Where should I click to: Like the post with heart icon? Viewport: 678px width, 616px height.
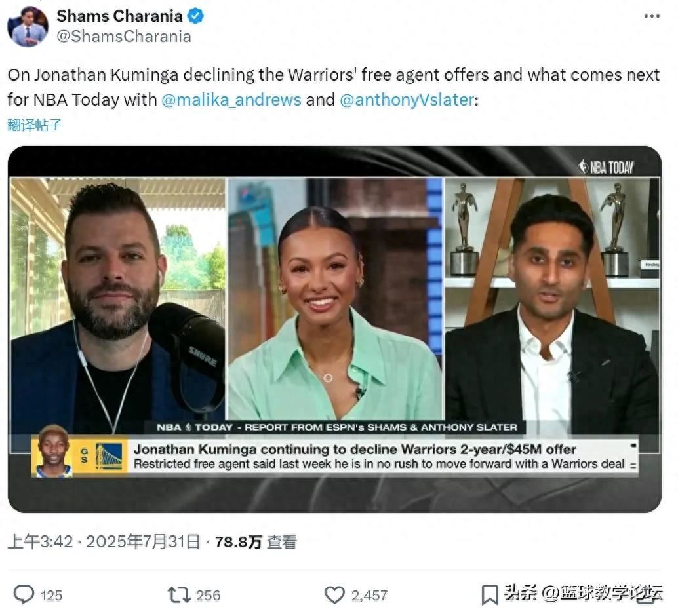point(334,595)
